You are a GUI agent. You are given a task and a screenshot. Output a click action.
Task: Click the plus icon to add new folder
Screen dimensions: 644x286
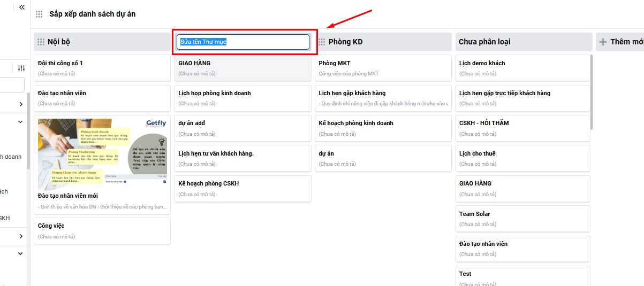click(603, 42)
